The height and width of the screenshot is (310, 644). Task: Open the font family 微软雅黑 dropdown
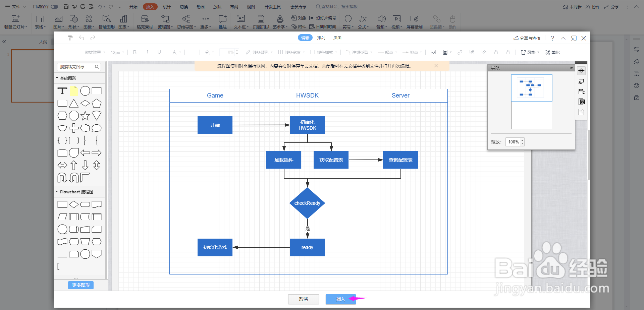95,52
